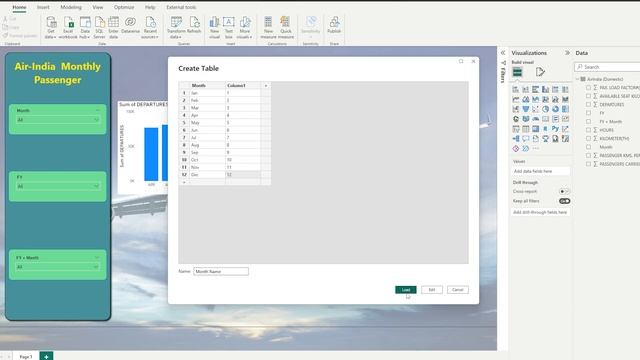Insert a New visual from ribbon
640x360 pixels.
[214, 27]
